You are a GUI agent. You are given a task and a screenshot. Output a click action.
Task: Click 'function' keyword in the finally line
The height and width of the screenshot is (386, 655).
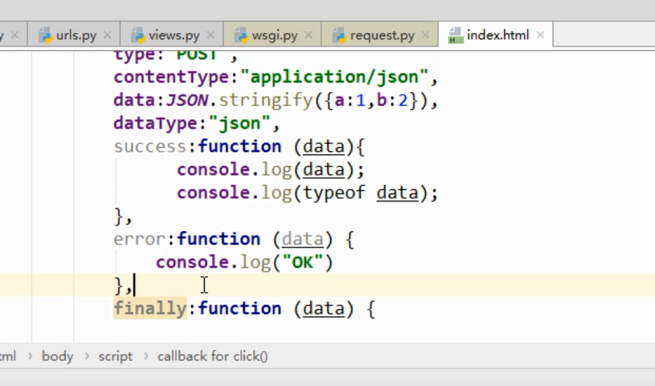[240, 309]
